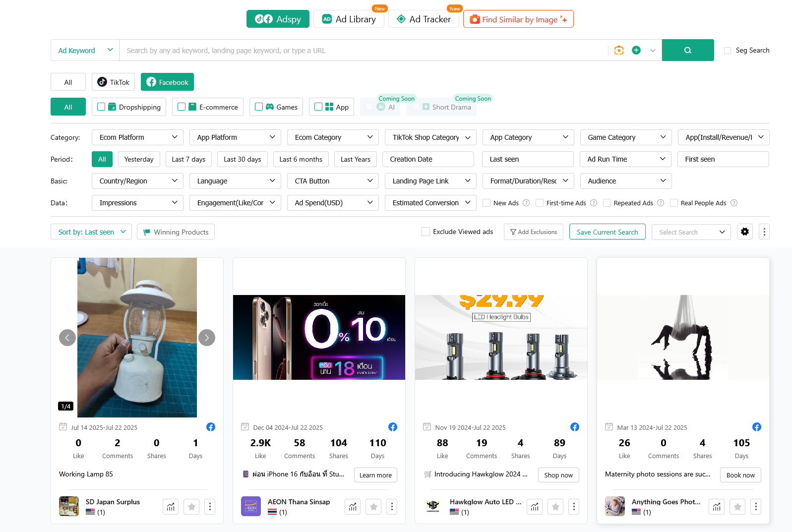Image resolution: width=792 pixels, height=532 pixels.
Task: Expand the Audience dropdown
Action: coord(626,181)
